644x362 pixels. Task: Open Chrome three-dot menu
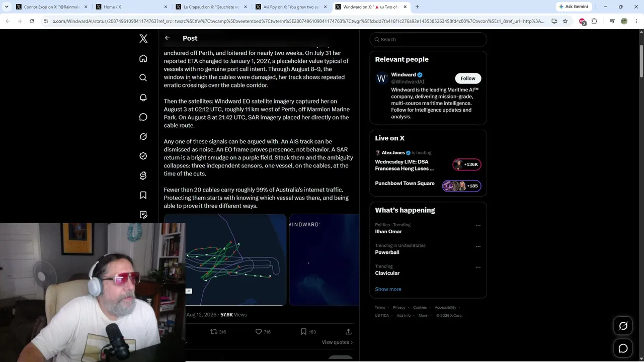point(635,21)
